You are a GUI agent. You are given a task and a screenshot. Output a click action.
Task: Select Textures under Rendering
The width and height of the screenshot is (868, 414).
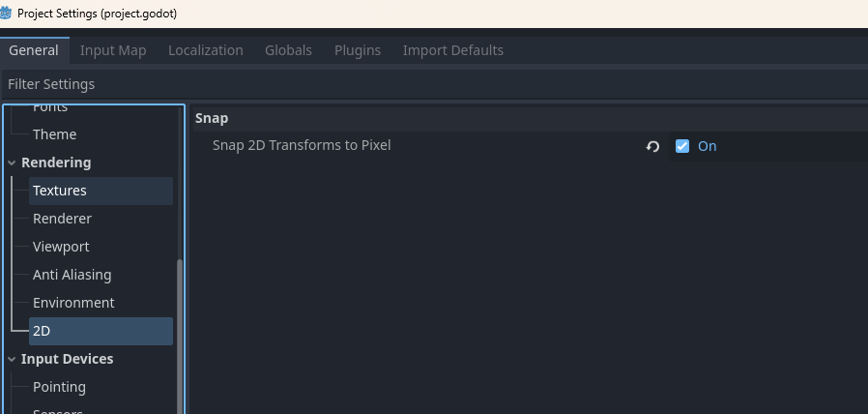coord(60,191)
